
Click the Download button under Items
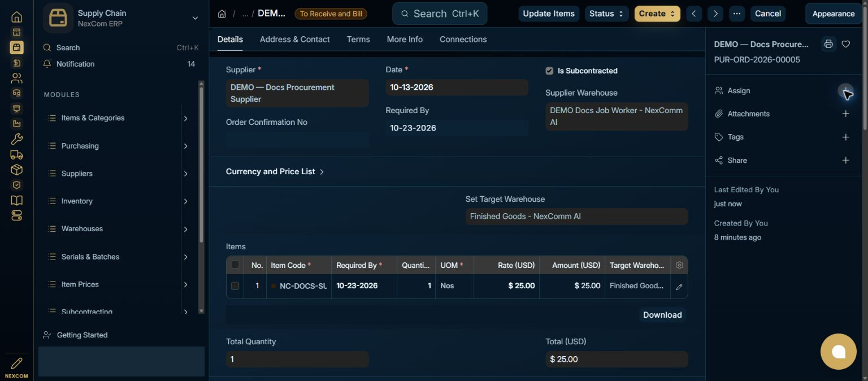click(x=662, y=315)
